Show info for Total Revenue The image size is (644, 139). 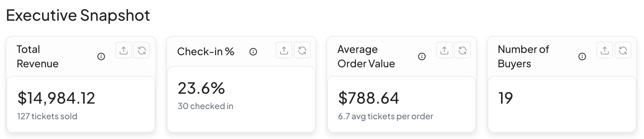[x=101, y=57]
